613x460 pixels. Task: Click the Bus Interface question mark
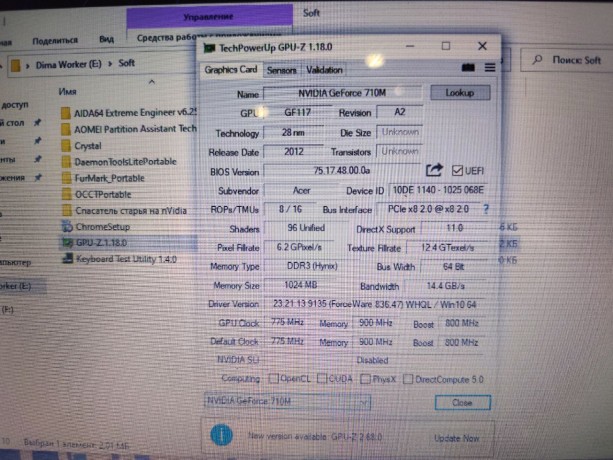tap(486, 209)
